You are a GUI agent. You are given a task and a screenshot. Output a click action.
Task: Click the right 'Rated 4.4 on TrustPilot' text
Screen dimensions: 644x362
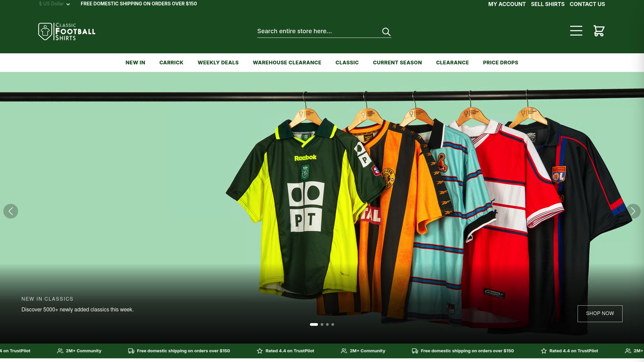point(574,351)
